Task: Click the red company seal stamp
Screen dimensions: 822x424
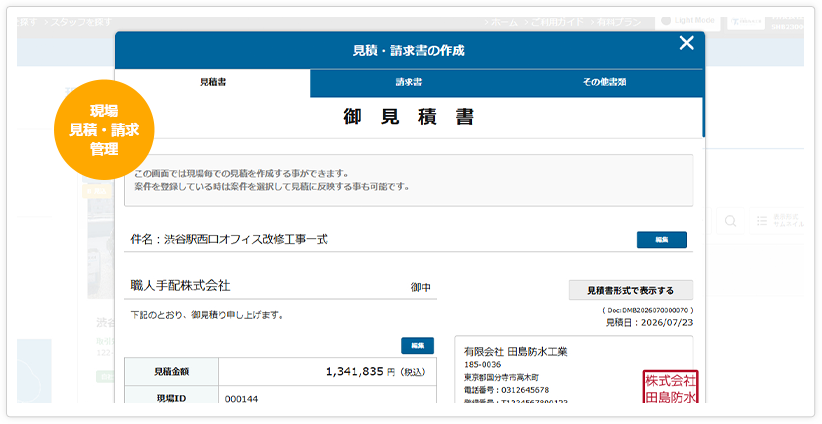Action: [670, 387]
